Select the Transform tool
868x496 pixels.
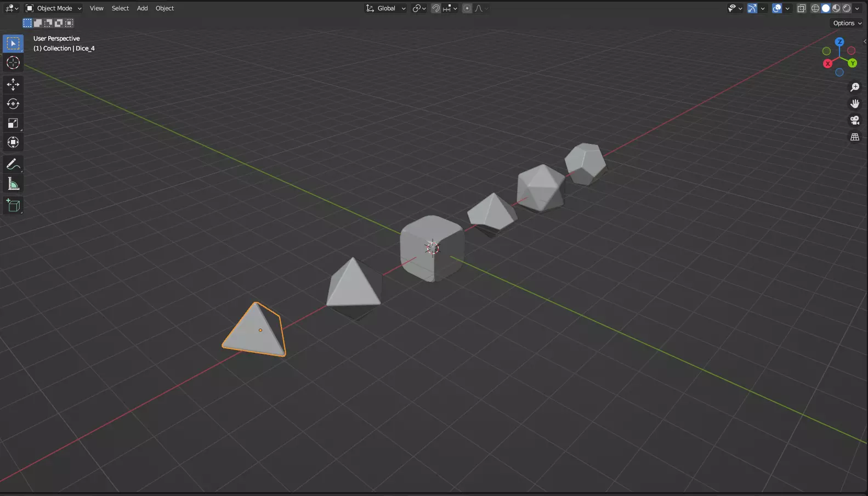point(13,142)
